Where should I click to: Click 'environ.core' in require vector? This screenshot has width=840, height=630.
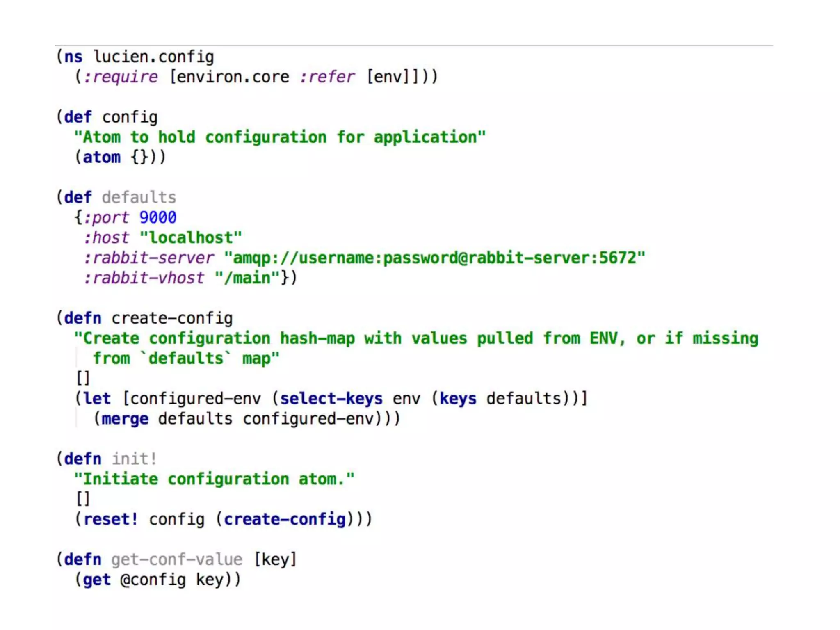233,77
